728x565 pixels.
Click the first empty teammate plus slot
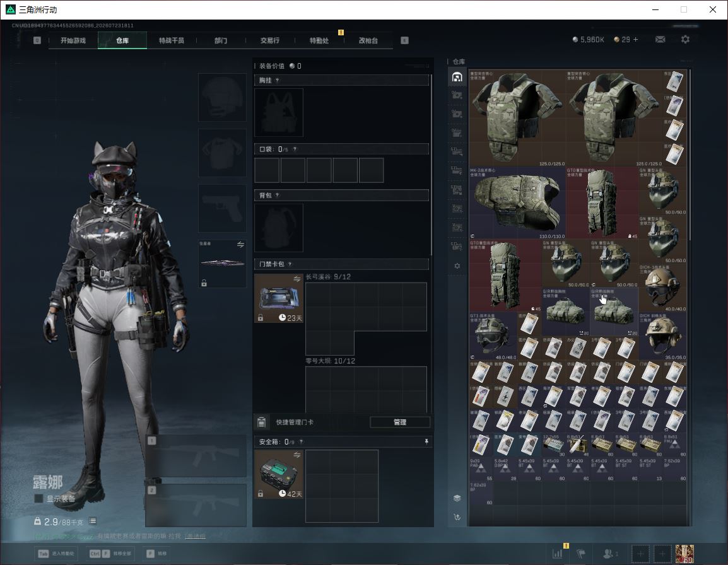point(640,554)
